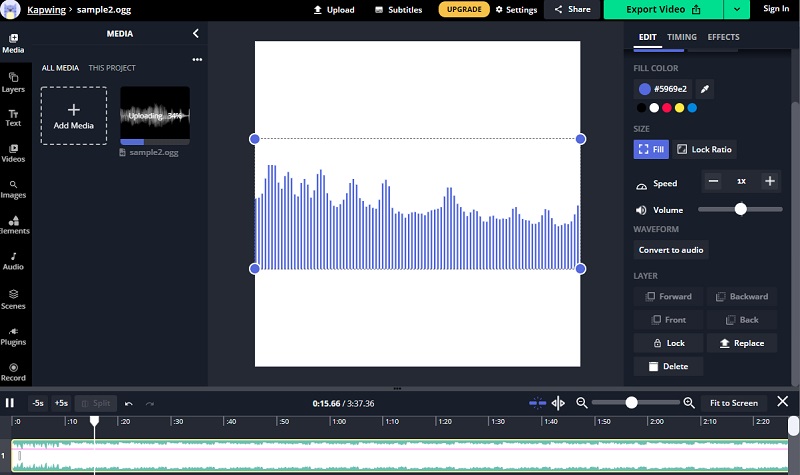Pause playback in the timeline
This screenshot has width=800, height=475.
coord(10,403)
